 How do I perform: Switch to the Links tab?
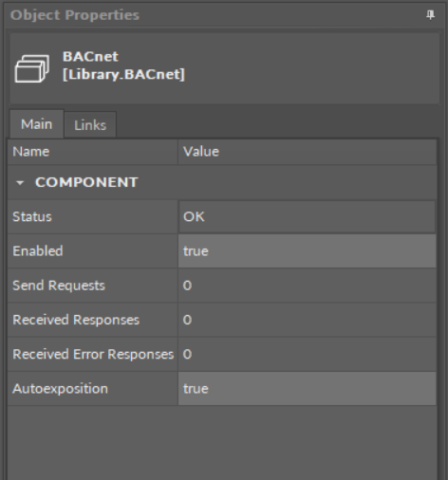tap(90, 125)
